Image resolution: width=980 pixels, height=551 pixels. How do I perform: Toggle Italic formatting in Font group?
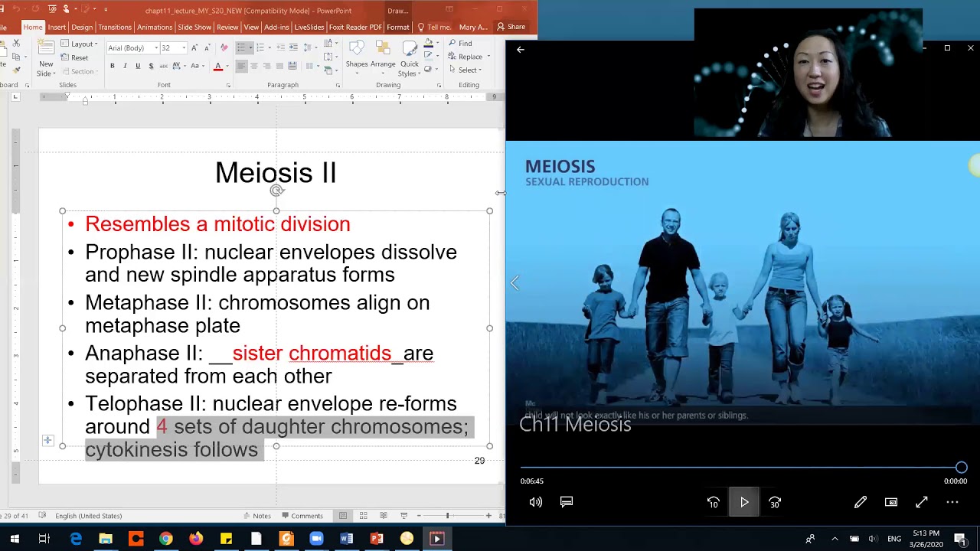pyautogui.click(x=125, y=66)
